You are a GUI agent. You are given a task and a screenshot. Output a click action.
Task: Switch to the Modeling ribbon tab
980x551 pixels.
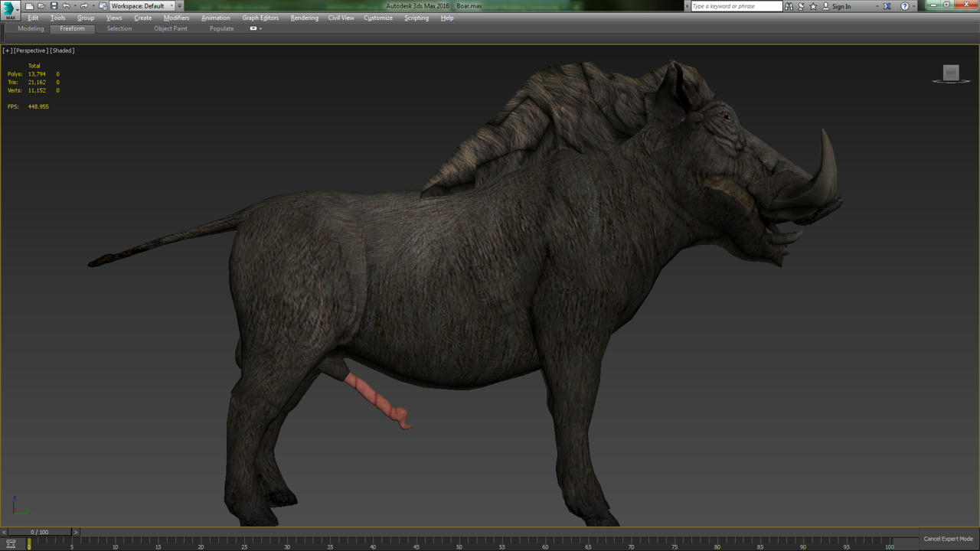pos(31,28)
